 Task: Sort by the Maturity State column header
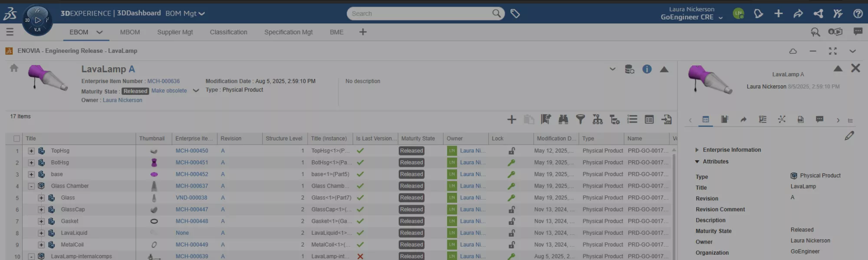click(418, 139)
